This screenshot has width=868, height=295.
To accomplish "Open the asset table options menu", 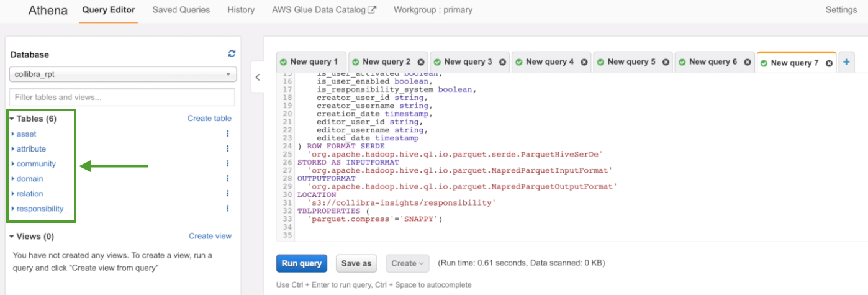I will [x=227, y=134].
